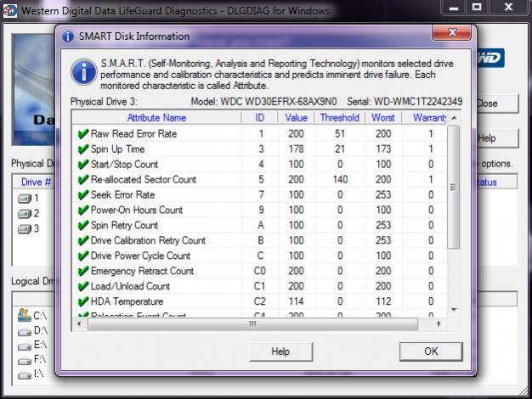Close the SMART Disk Information dialog
532x399 pixels.
[452, 32]
